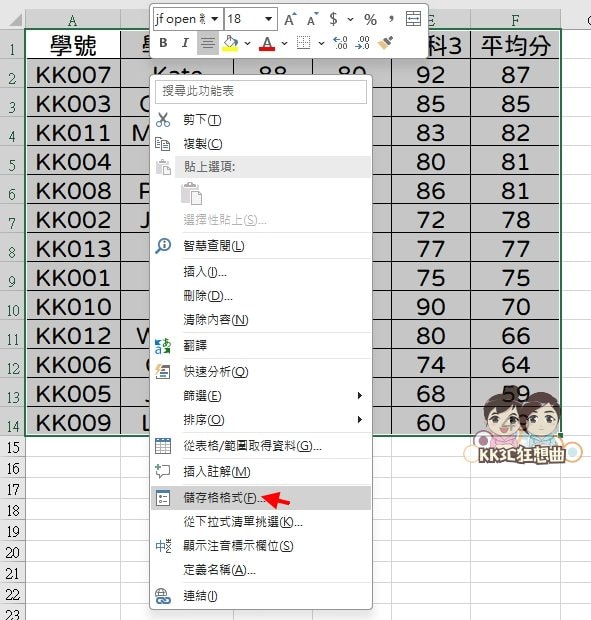Click the search menu input box

tap(261, 91)
